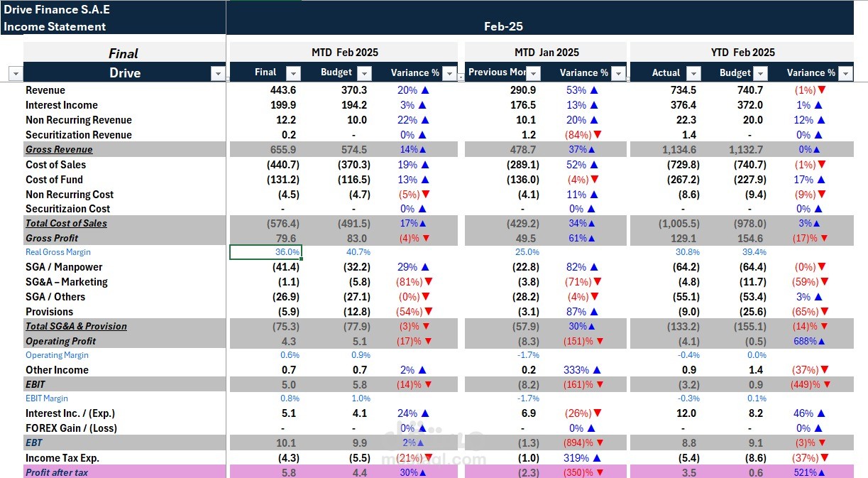868x478 pixels.
Task: Select the 'Total Cost of Sales' subtotal label
Action: point(66,224)
